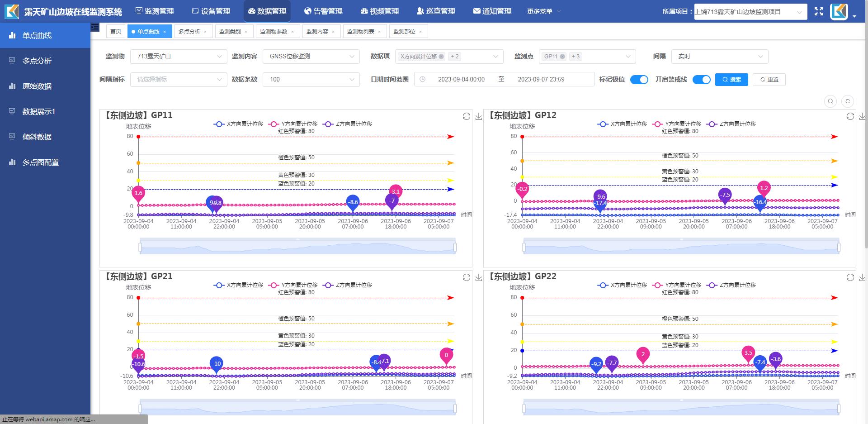Click the round search icon above charts
The height and width of the screenshot is (424, 868).
830,101
